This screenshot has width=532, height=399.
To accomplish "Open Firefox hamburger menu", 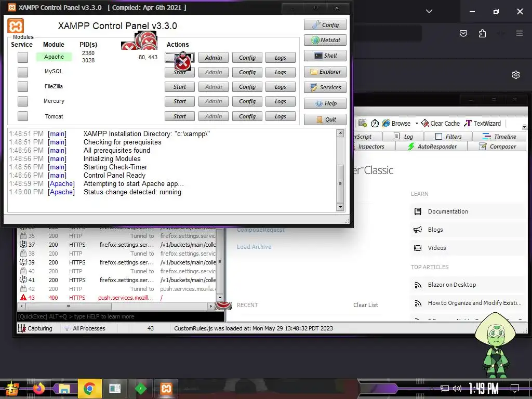I will [x=519, y=33].
